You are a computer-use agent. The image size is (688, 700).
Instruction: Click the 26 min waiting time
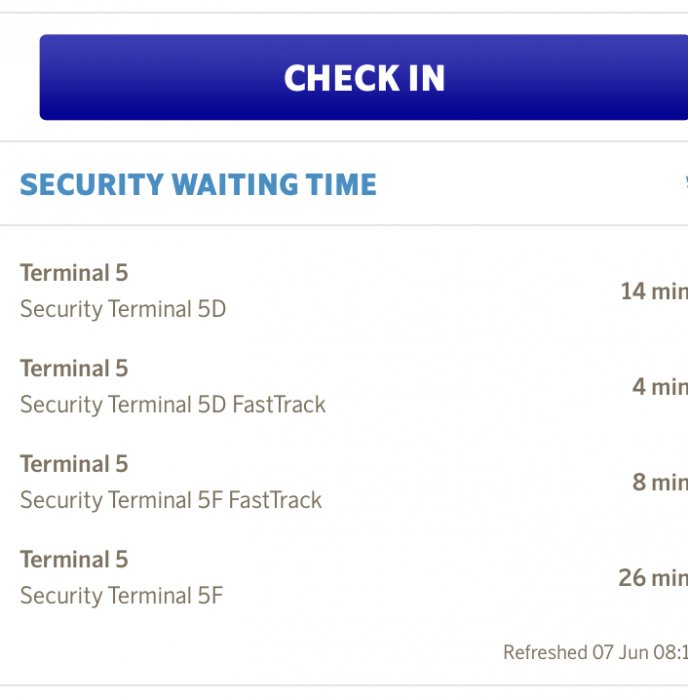[653, 577]
